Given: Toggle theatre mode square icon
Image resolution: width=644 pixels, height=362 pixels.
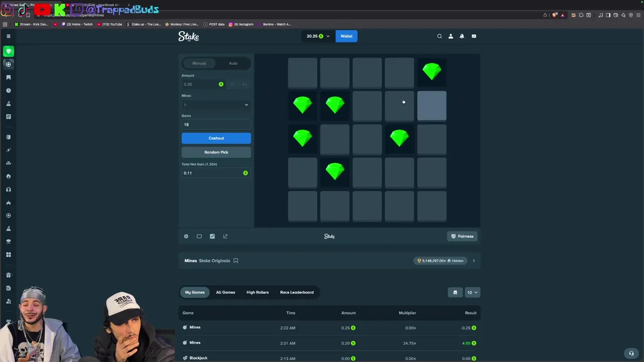Looking at the screenshot, I should point(199,236).
